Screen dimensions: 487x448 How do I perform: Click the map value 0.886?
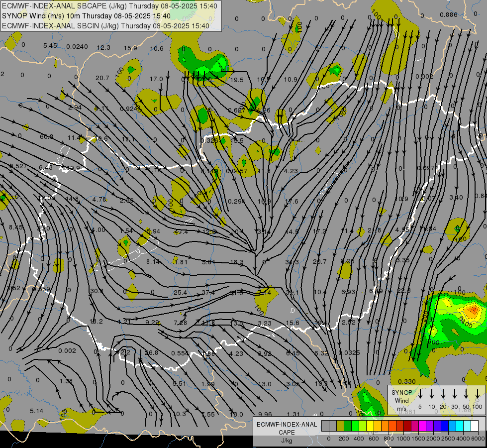(x=449, y=14)
